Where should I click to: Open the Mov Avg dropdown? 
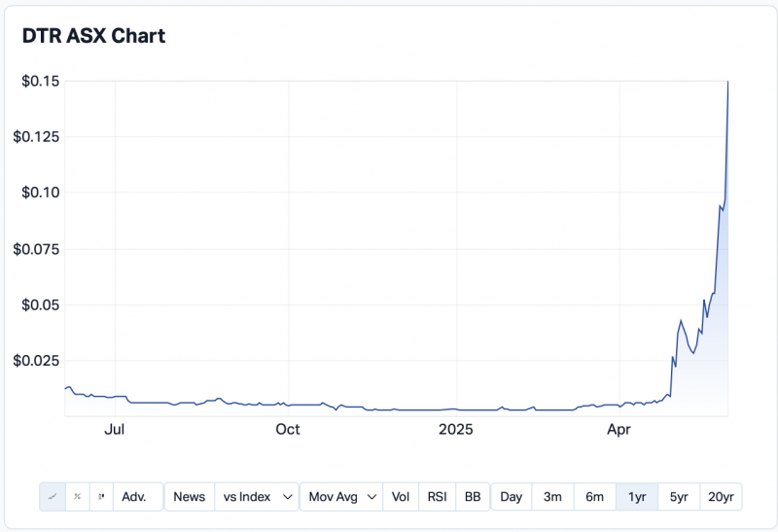(341, 497)
